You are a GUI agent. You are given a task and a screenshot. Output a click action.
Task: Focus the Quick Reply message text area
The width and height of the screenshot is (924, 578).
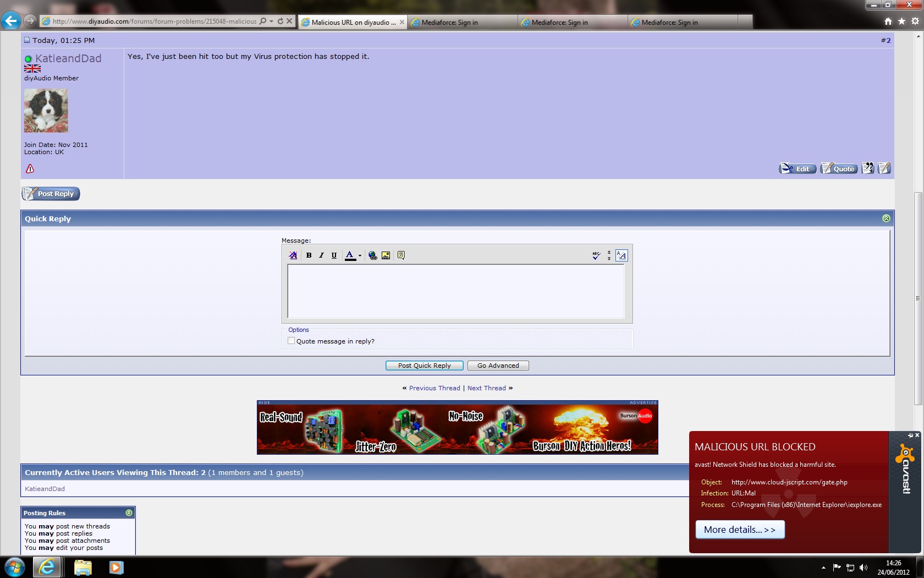[456, 291]
